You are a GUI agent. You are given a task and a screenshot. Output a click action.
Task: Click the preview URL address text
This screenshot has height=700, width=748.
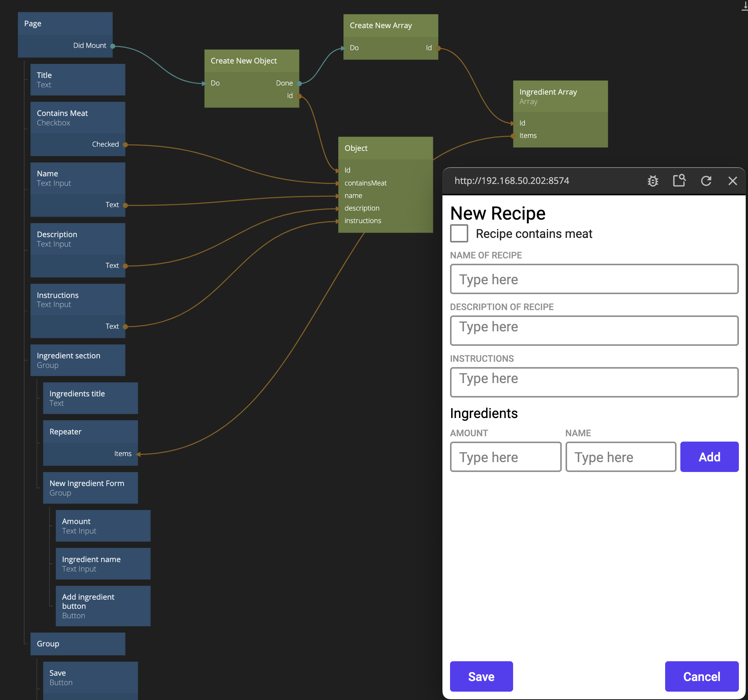pos(512,181)
